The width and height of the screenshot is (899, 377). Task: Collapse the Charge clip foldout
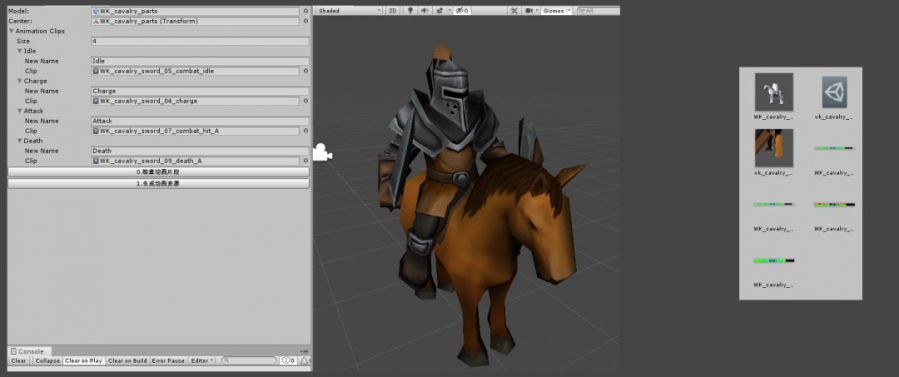pos(19,81)
